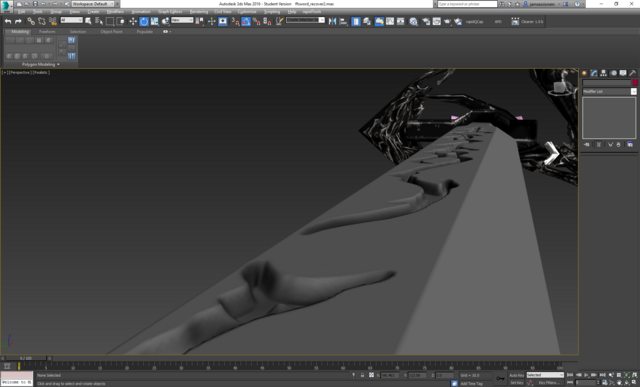Switch to the Hierarchy command panel

[603, 73]
